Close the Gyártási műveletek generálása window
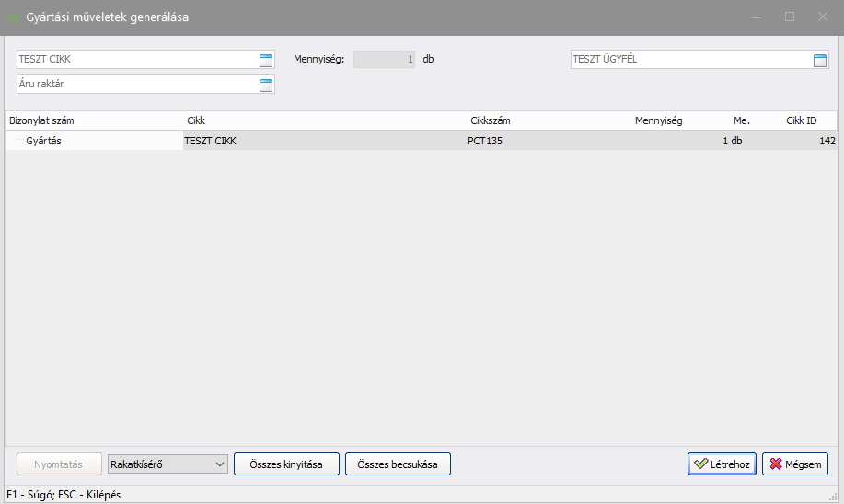844x504 pixels. [x=822, y=17]
